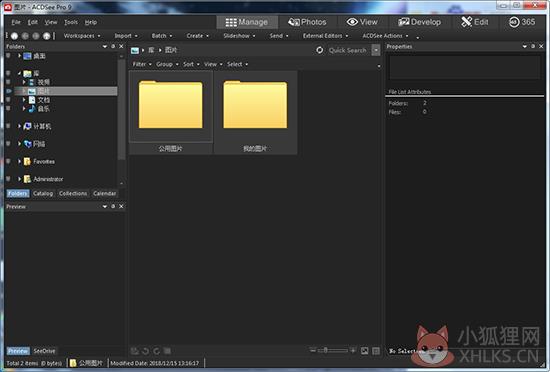
Task: Expand the 桌面 tree node arrow
Action: (19, 56)
